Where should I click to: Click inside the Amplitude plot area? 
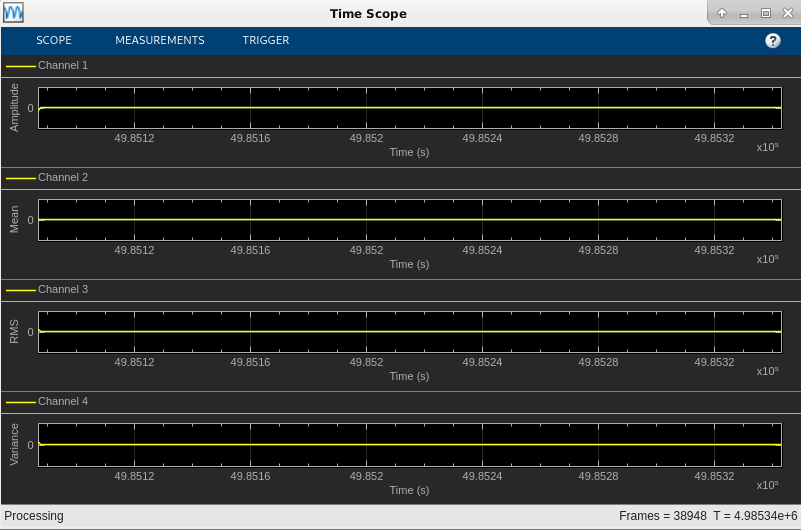click(x=410, y=108)
